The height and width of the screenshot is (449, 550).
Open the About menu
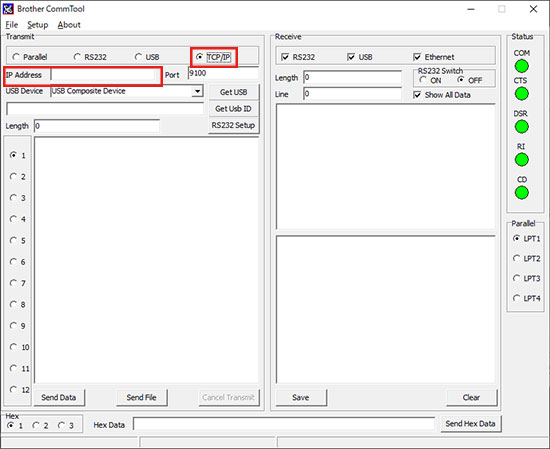(x=69, y=25)
